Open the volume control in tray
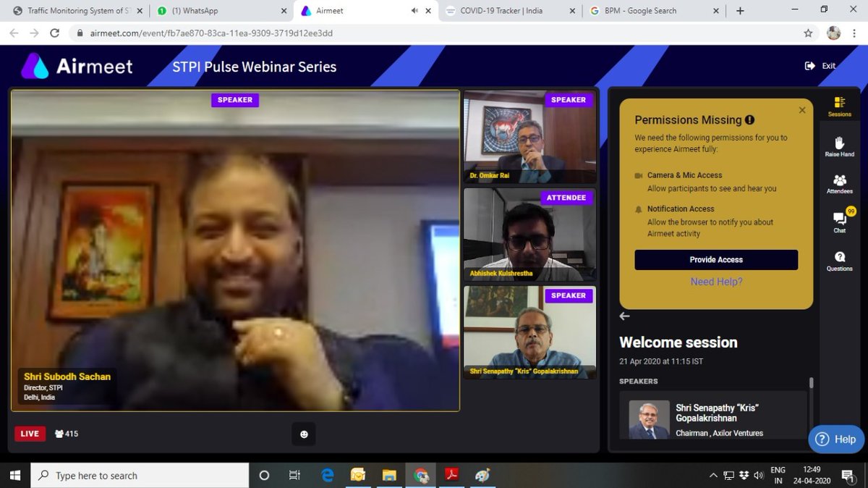 pos(758,476)
